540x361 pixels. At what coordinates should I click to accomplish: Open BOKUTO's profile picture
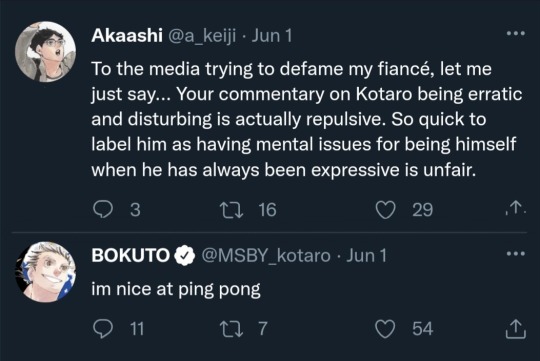45,272
